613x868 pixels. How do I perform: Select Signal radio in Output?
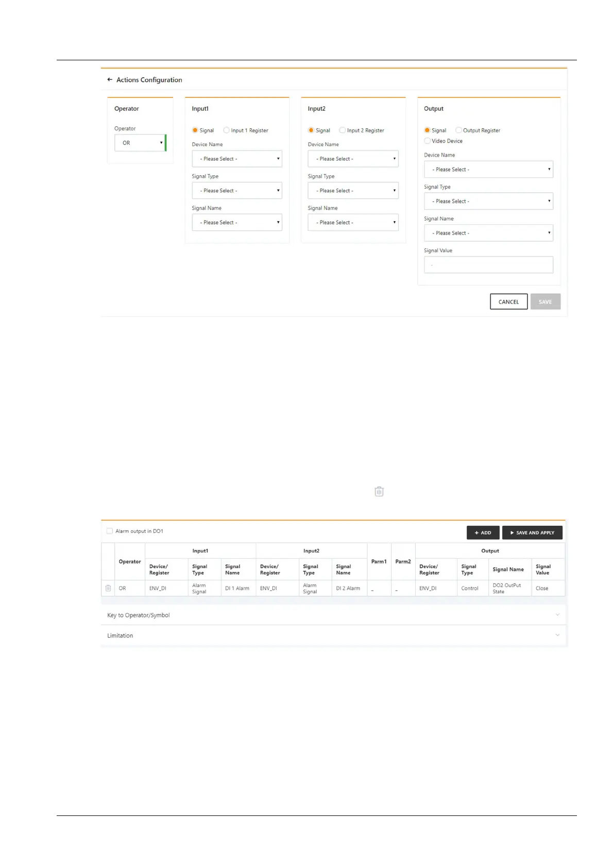click(x=427, y=130)
